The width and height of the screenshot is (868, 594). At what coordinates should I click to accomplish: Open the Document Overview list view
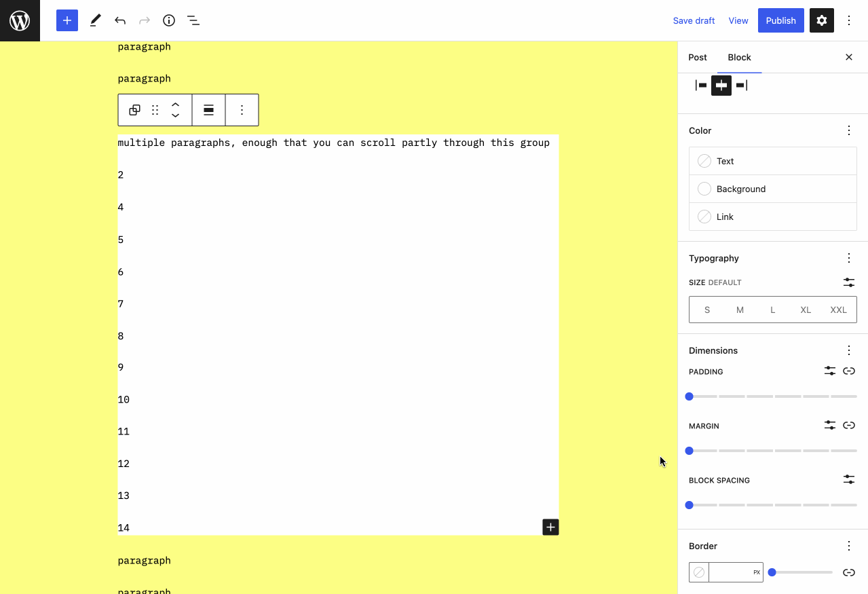click(193, 20)
